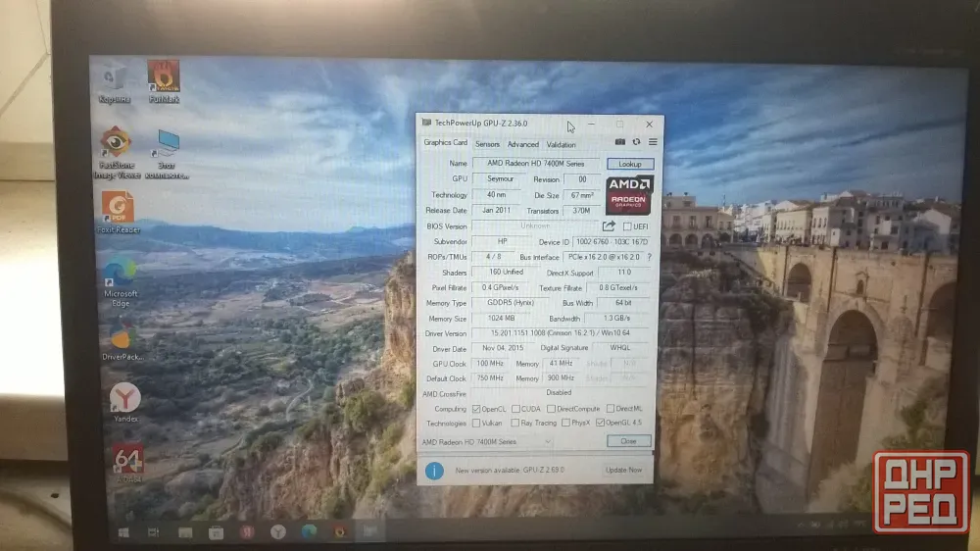Toggle the DirectCompute checkbox
The height and width of the screenshot is (551, 980).
[551, 409]
